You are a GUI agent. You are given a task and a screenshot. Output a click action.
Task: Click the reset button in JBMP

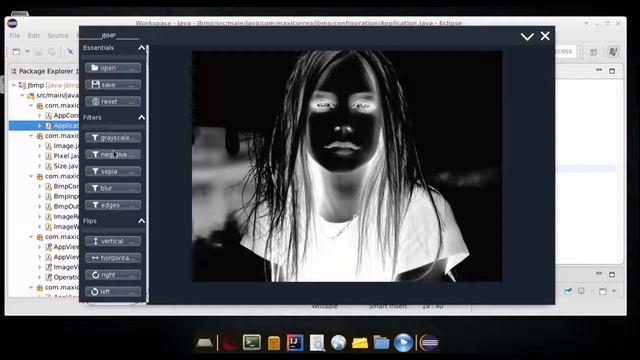tap(113, 101)
